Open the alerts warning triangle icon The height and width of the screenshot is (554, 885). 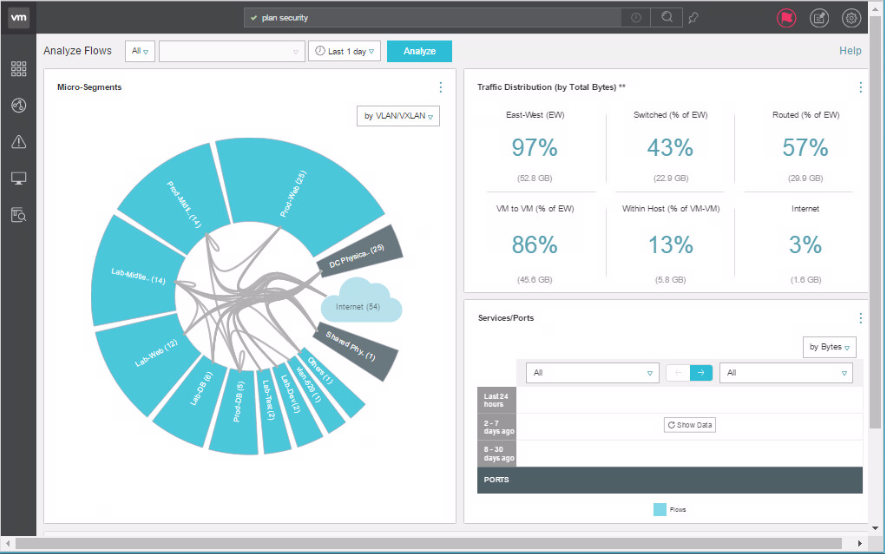click(x=18, y=142)
